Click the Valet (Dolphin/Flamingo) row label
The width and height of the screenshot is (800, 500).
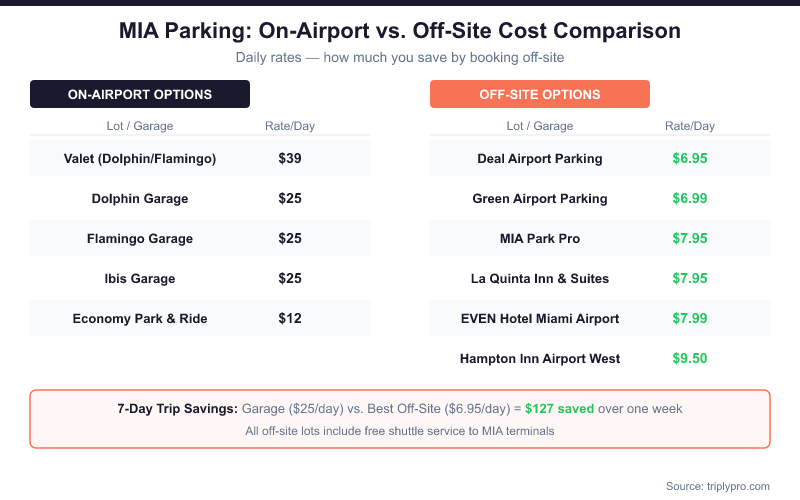(140, 158)
